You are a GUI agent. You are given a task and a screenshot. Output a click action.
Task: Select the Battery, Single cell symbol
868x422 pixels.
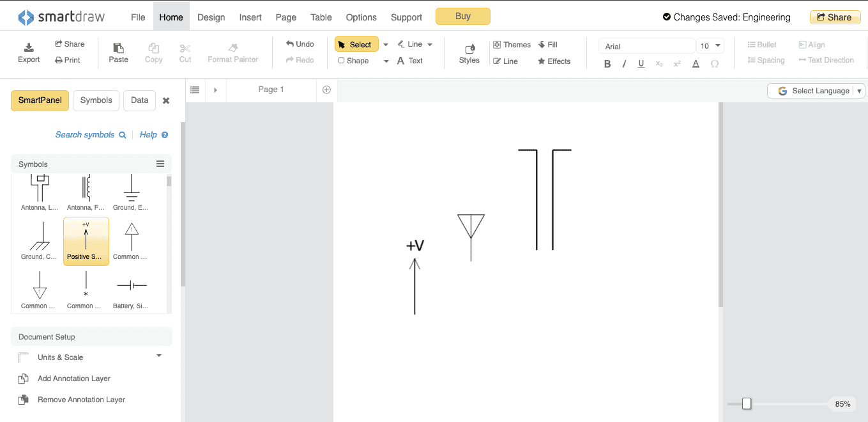131,290
